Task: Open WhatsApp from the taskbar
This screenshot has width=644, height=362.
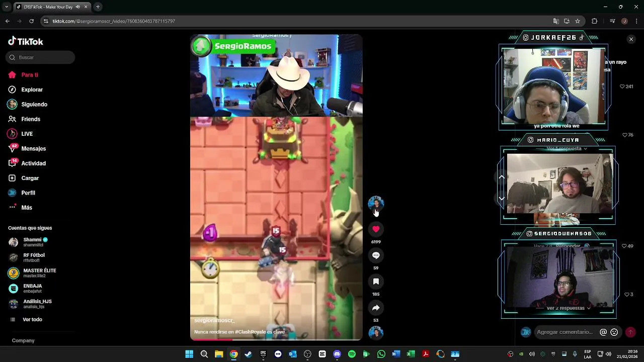Action: pos(381,354)
